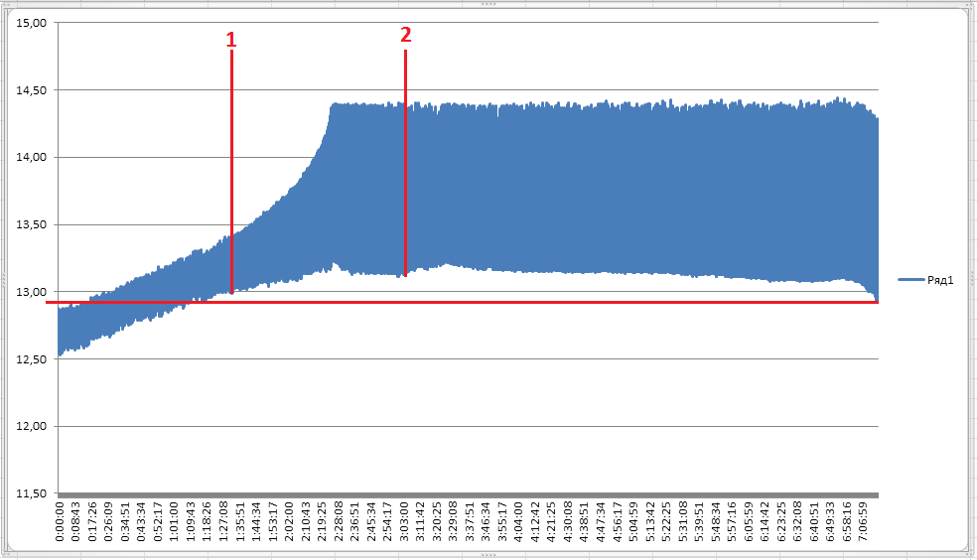Screen dimensions: 977x560
Task: Click the blue Ряд1 legend line marker
Action: (x=910, y=280)
